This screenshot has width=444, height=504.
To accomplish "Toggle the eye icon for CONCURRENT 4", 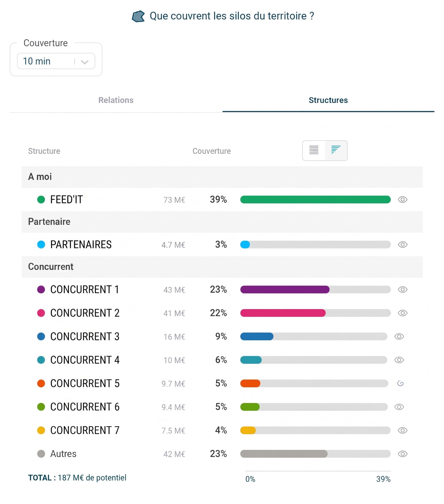I will point(399,360).
